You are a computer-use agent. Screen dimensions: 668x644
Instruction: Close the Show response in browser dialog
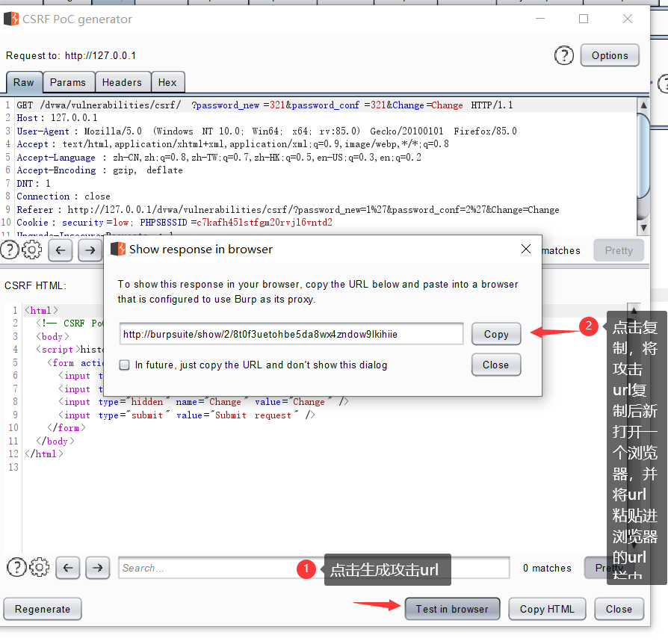point(526,249)
